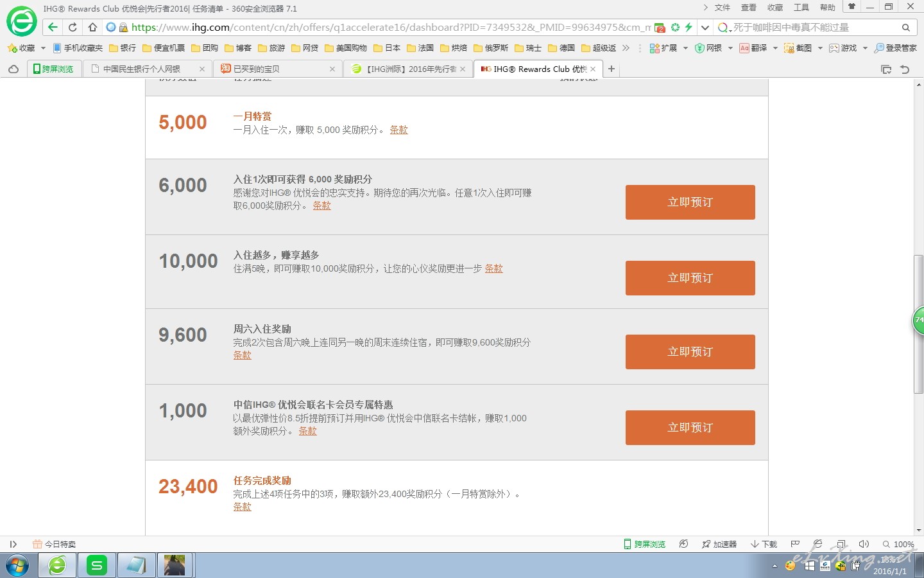Expand the status bar sidebar arrow
Image resolution: width=924 pixels, height=578 pixels.
coord(13,544)
